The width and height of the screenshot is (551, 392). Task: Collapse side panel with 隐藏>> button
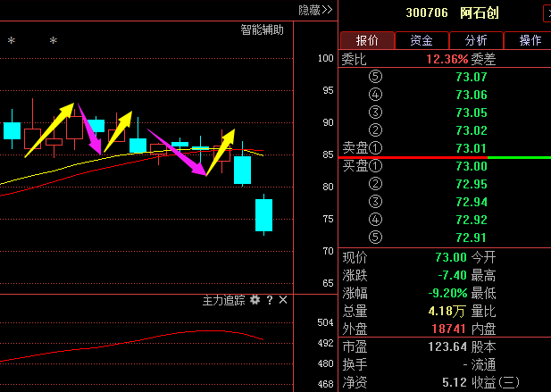314,9
